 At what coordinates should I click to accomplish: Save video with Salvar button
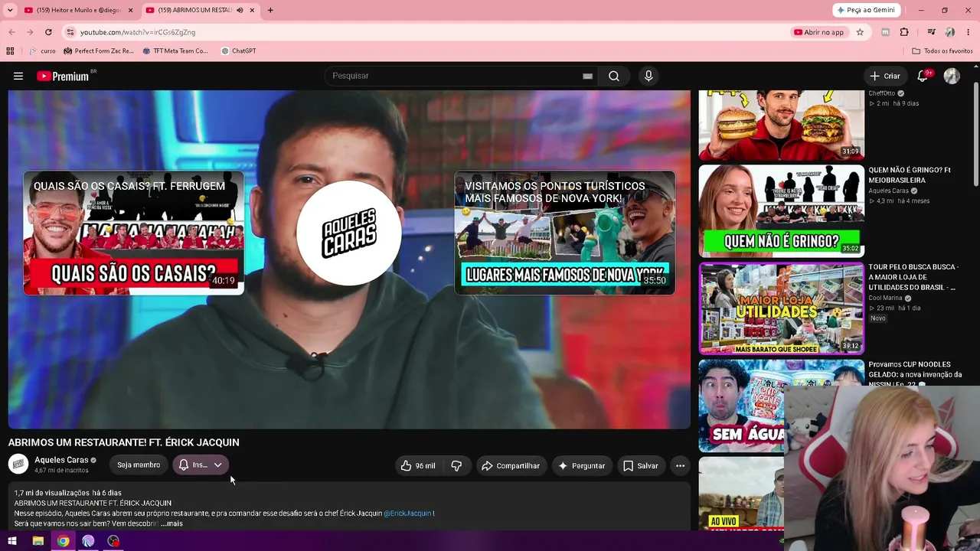[640, 465]
